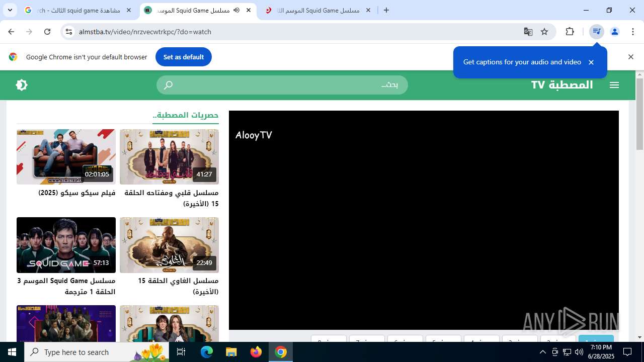Open the Windows Start menu

(12, 352)
